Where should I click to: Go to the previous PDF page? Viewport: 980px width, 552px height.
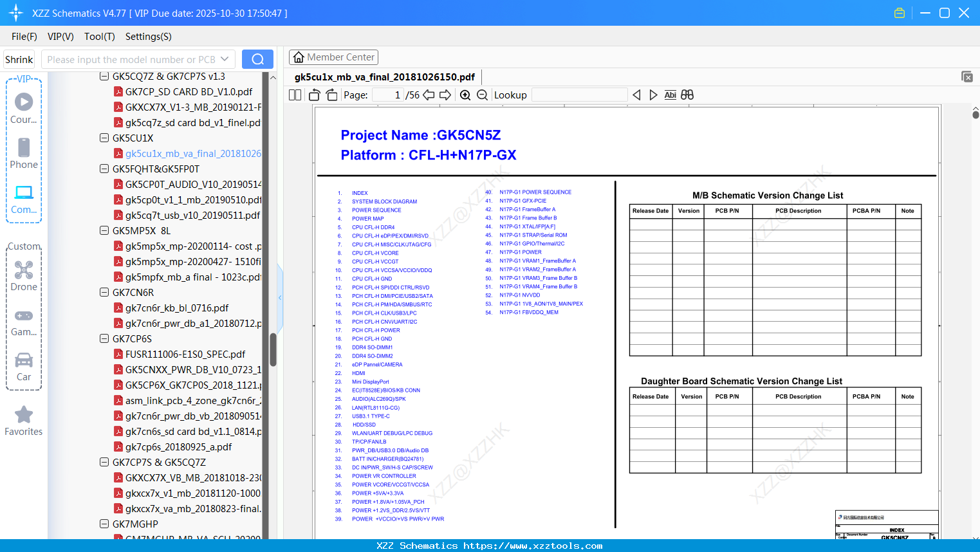[x=429, y=95]
